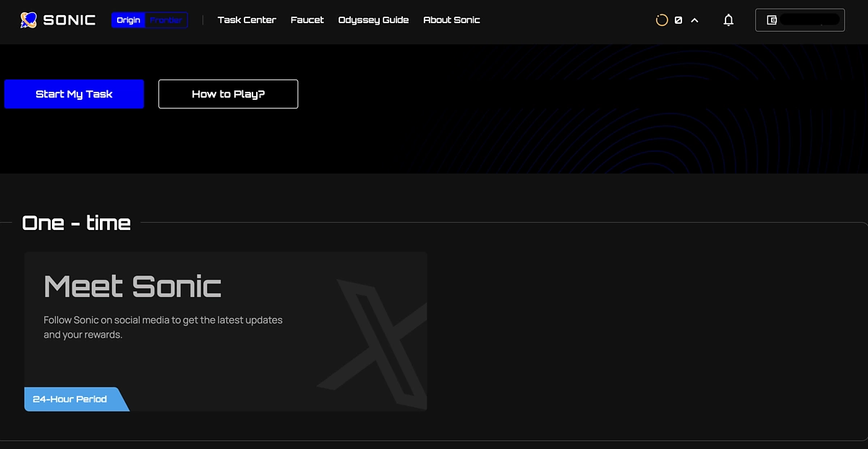Click the wallet icon in the header

[x=772, y=20]
